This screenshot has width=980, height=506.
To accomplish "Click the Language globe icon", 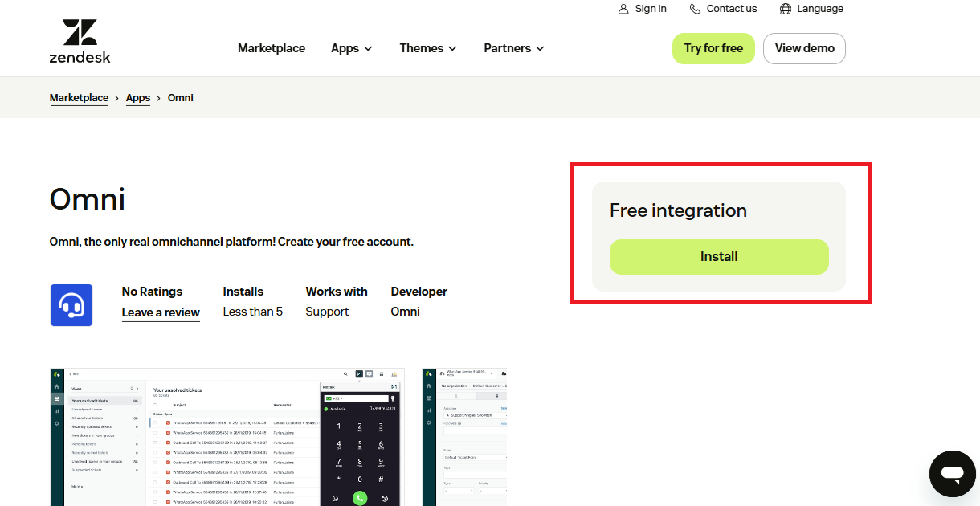I will pyautogui.click(x=786, y=9).
